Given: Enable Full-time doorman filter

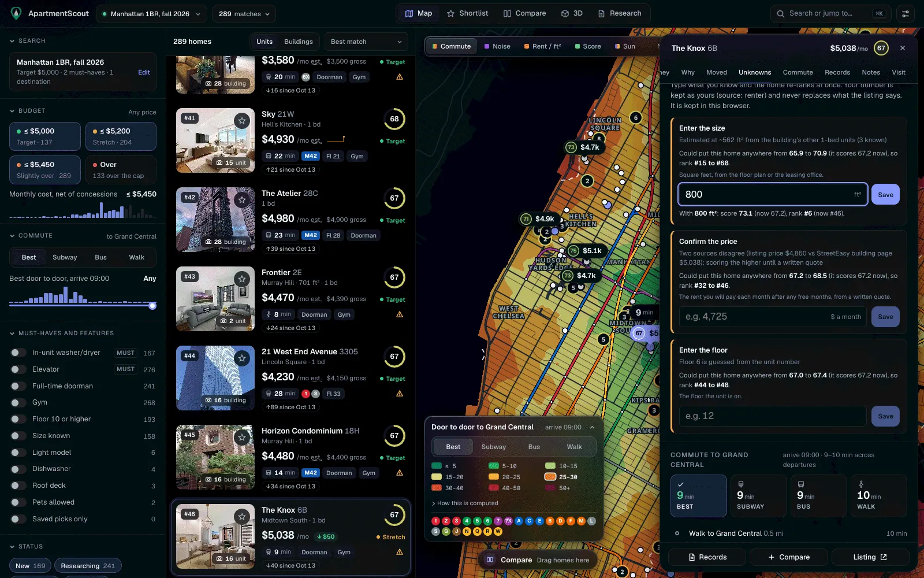Looking at the screenshot, I should (18, 386).
